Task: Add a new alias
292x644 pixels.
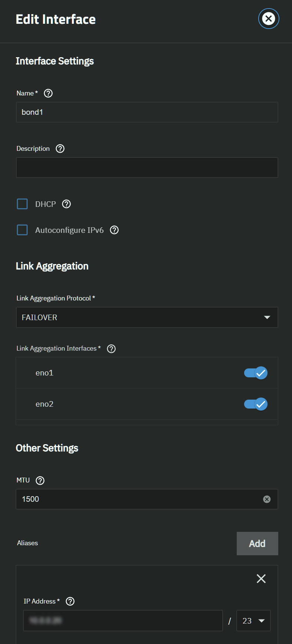Action: 257,543
